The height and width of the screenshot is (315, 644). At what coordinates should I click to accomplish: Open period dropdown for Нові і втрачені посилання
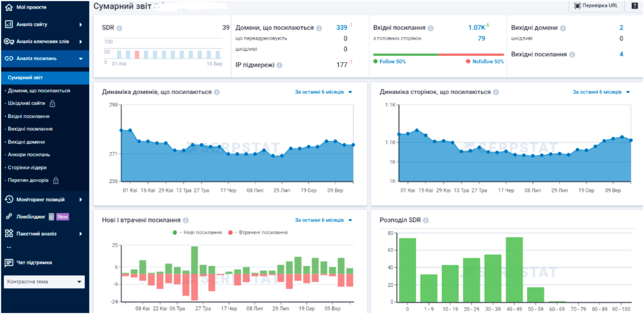click(324, 220)
